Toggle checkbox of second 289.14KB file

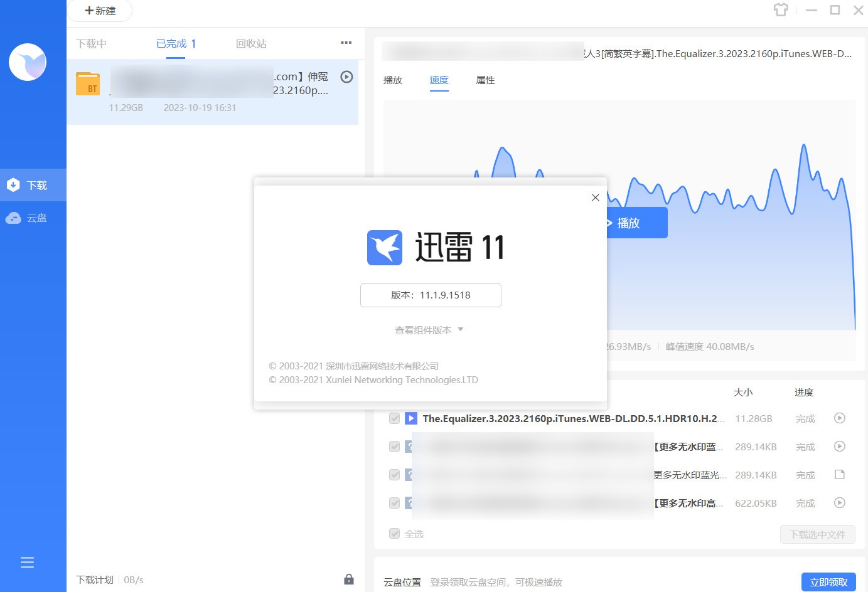pos(394,475)
